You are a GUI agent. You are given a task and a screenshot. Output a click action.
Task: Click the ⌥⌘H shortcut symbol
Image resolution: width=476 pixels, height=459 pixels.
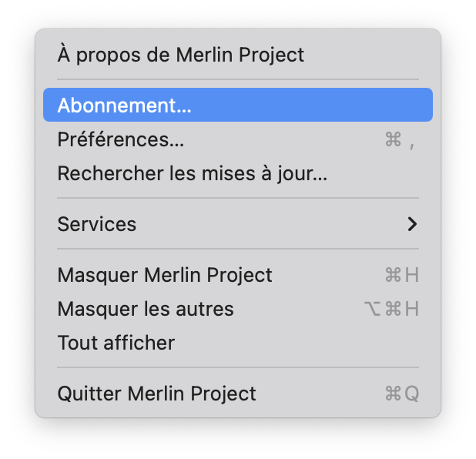pos(391,309)
